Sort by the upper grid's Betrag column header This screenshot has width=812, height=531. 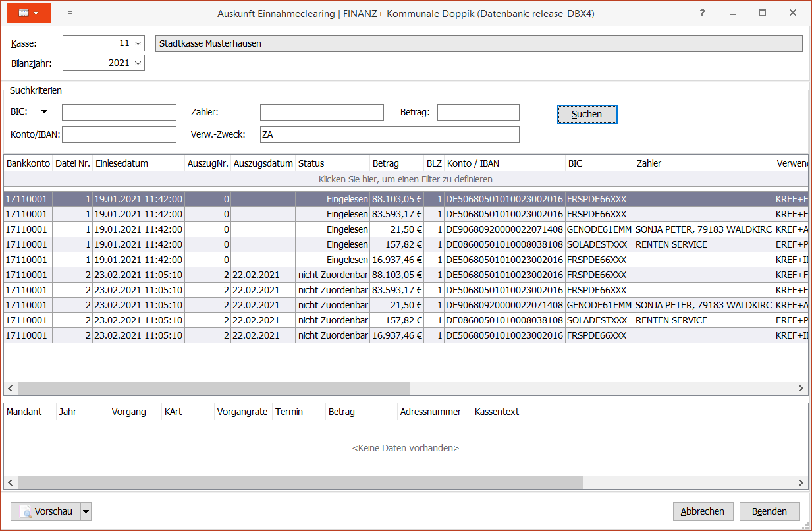coord(396,163)
